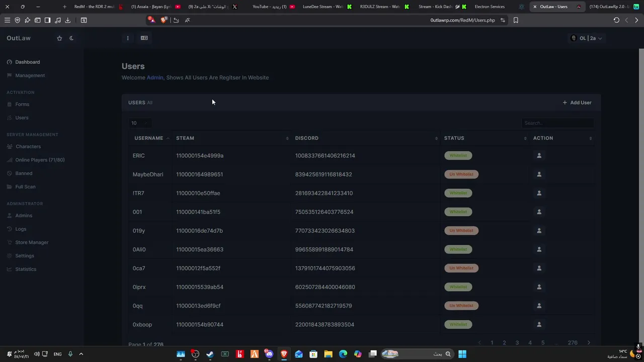Open action icon for user ITR7
This screenshot has height=362, width=644.
(539, 193)
